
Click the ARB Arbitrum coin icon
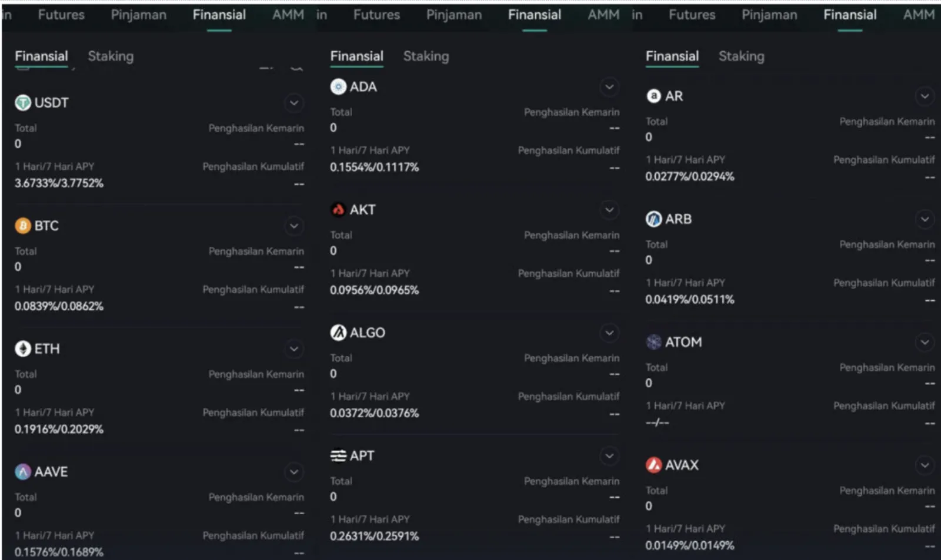click(x=653, y=219)
